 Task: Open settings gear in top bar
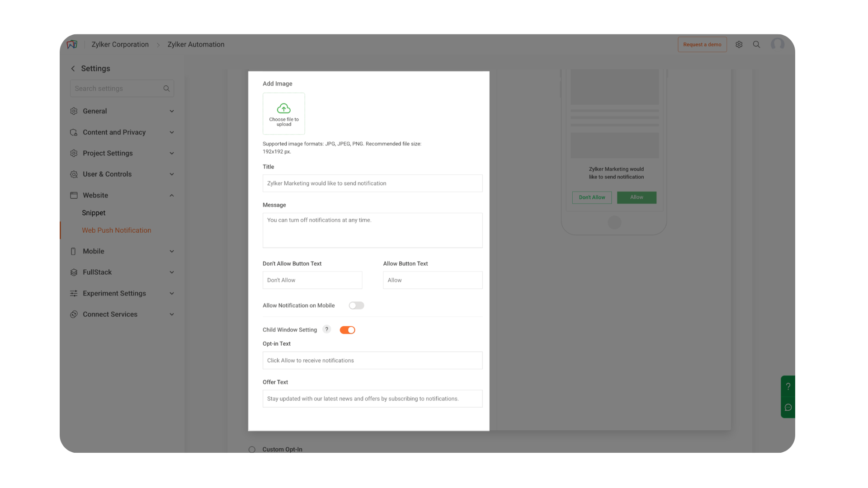click(739, 44)
